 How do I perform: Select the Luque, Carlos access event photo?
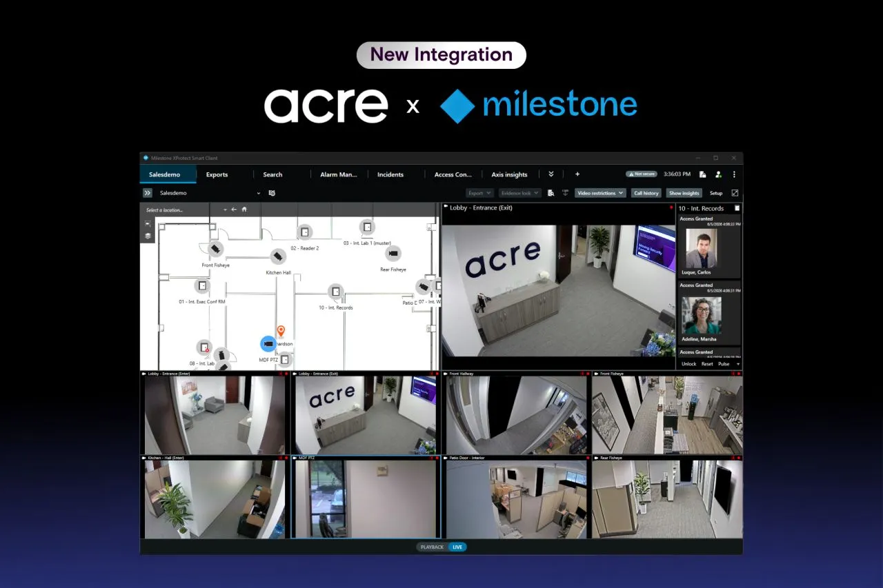click(702, 248)
